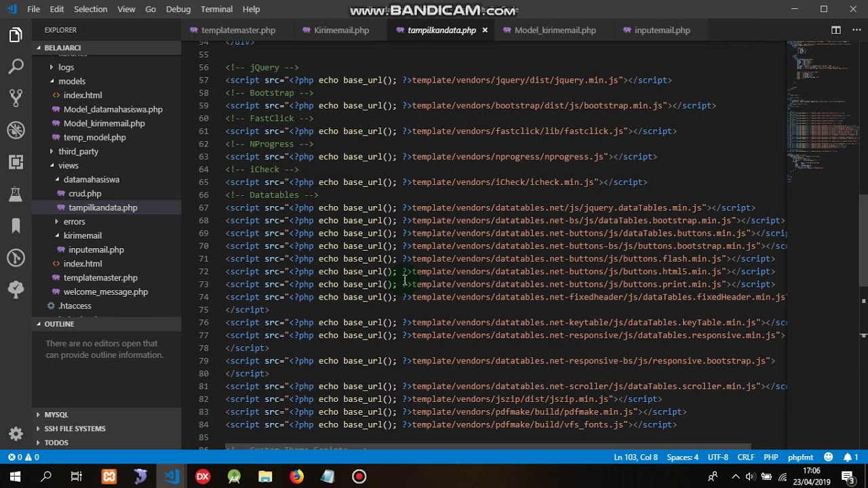Screen dimensions: 868x488
Task: Open the File menu
Action: coord(34,9)
